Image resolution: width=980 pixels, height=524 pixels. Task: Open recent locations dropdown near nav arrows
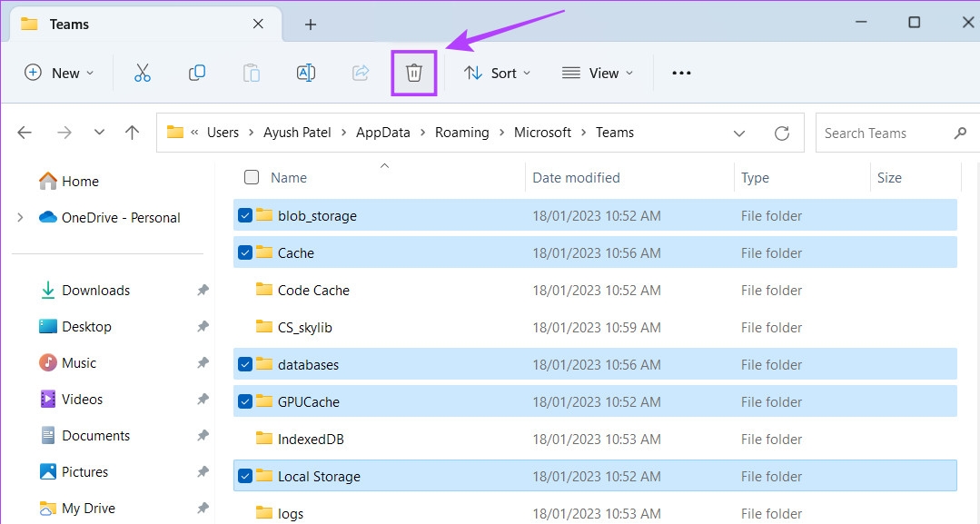pyautogui.click(x=99, y=133)
